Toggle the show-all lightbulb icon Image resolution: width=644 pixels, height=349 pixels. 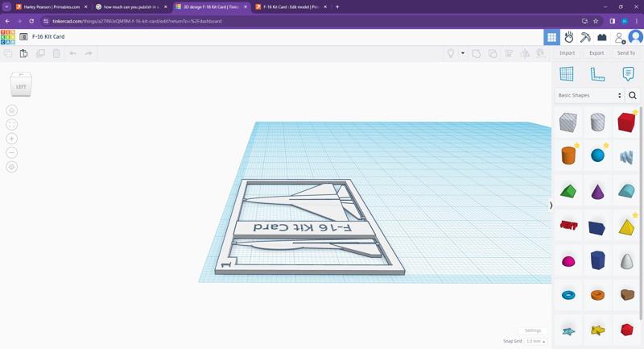pos(451,53)
